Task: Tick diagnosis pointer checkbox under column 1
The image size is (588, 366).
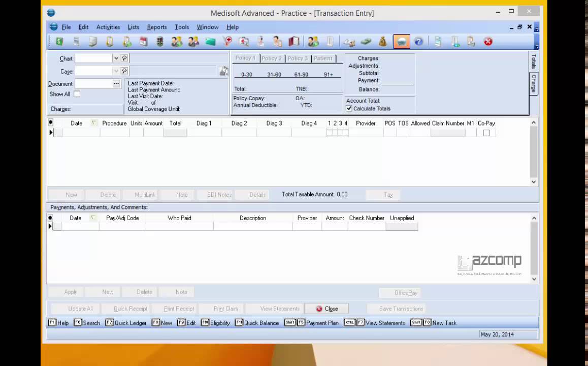Action: (329, 133)
